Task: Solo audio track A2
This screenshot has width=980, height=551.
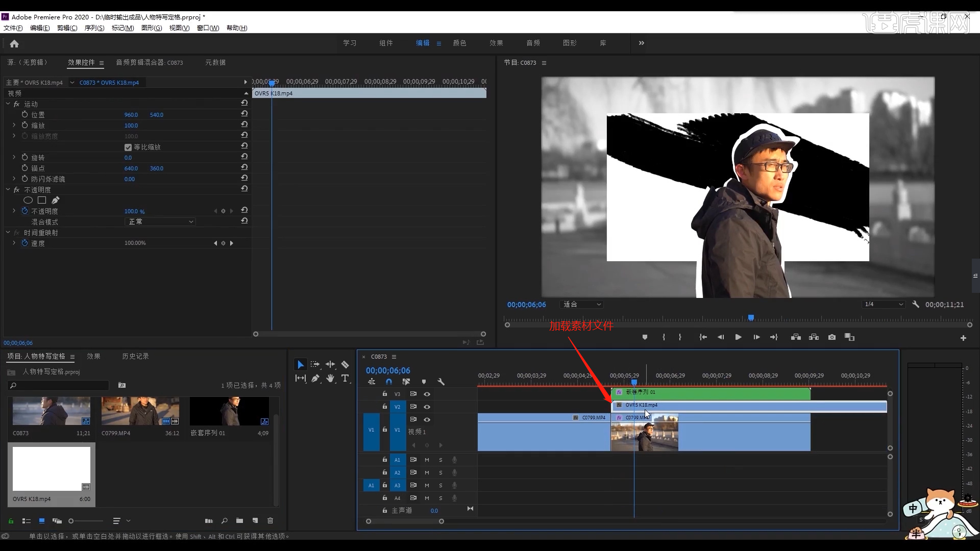Action: 440,472
